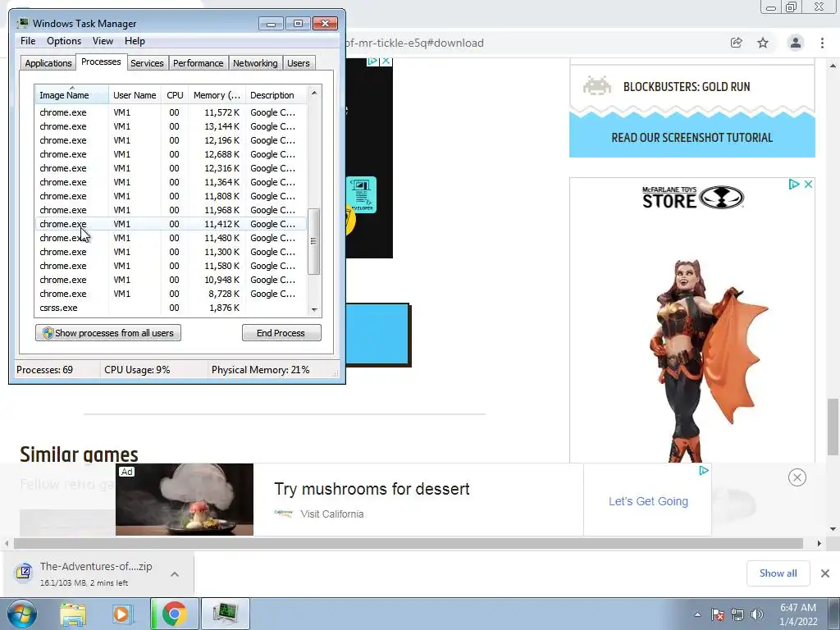840x630 pixels.
Task: Launch Windows Media Player from taskbar
Action: [122, 614]
